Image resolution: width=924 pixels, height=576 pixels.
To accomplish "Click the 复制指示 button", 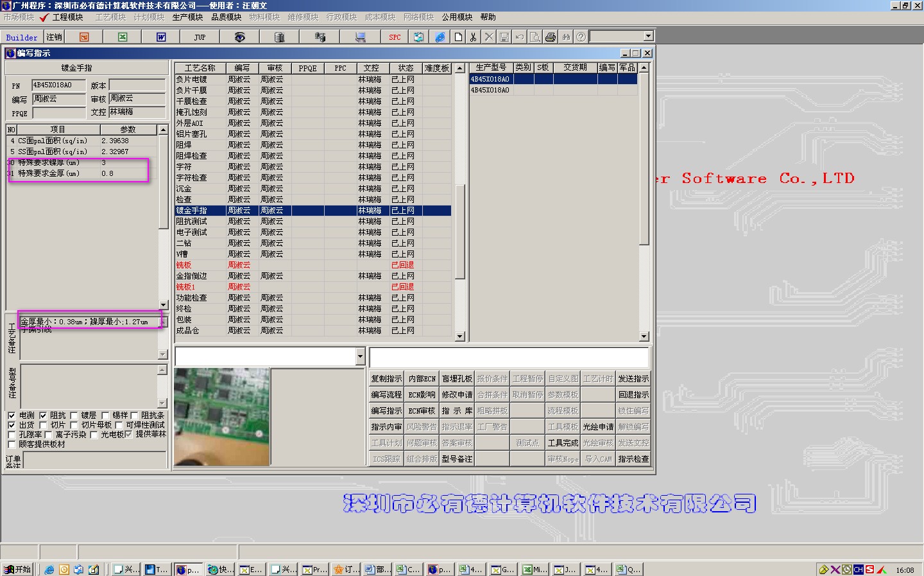I will click(x=386, y=379).
